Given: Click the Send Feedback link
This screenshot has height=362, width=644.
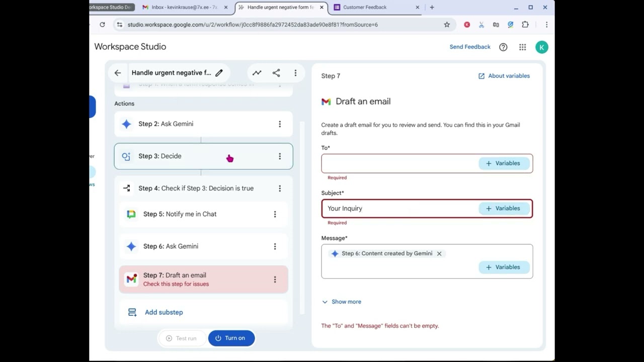Looking at the screenshot, I should pos(470,47).
